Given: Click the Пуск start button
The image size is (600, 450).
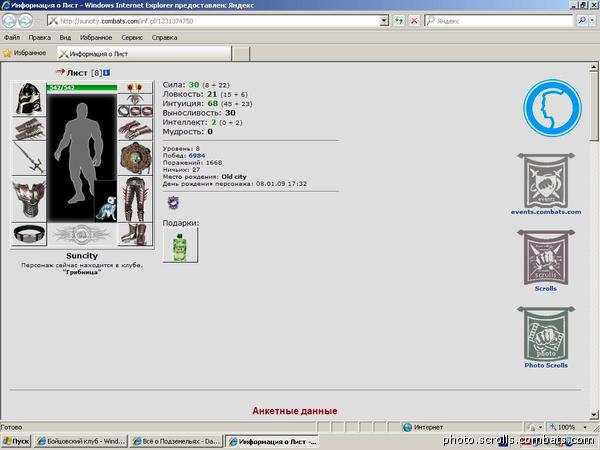Looking at the screenshot, I should point(16,442).
